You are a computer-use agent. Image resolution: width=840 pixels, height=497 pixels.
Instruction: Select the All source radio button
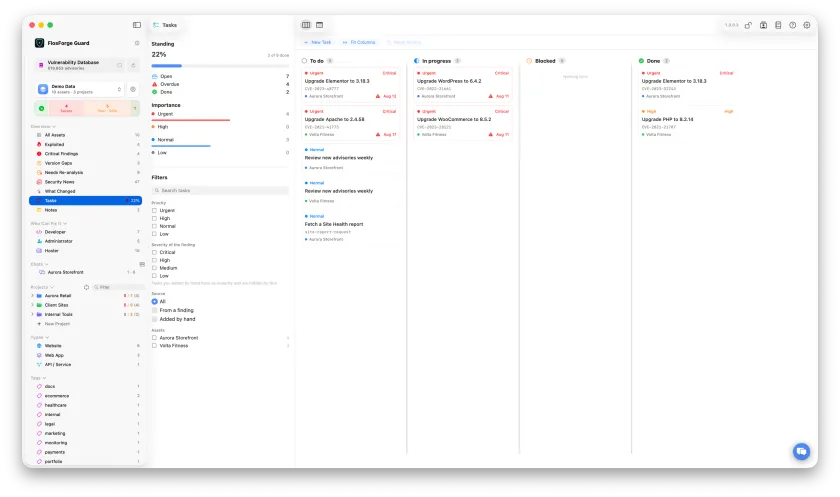click(154, 302)
